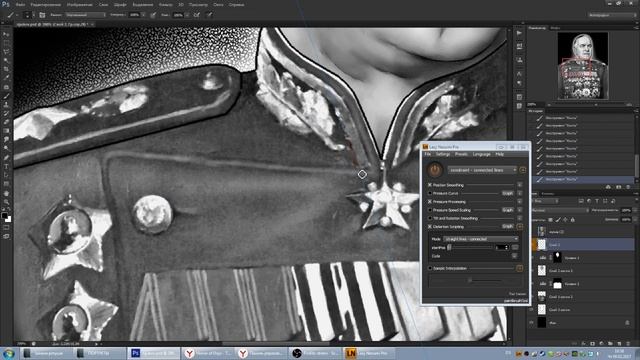
Task: Click the lock image pixels brush icon
Action: tap(558, 220)
